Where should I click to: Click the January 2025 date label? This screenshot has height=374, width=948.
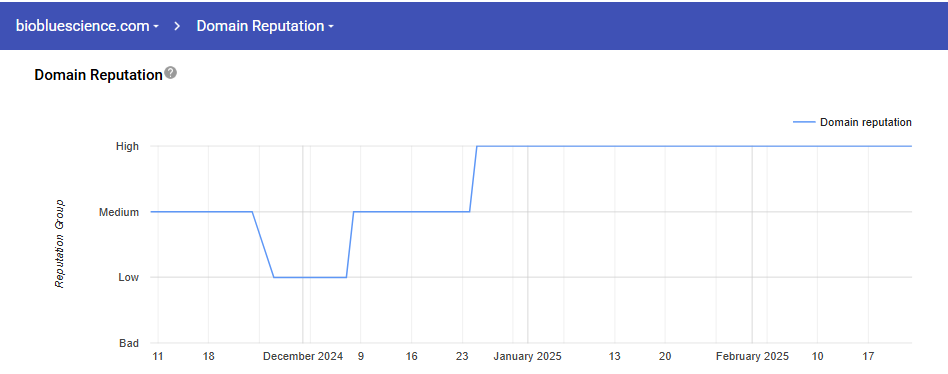[527, 356]
